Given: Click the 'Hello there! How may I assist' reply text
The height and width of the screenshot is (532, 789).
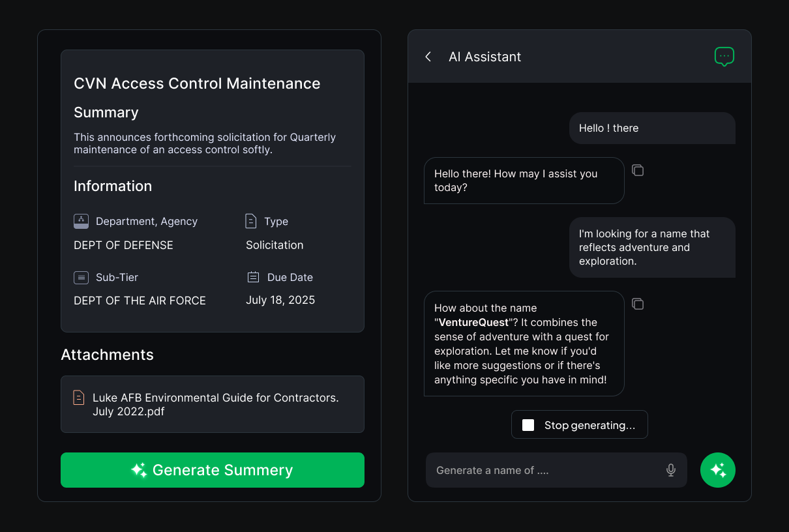Looking at the screenshot, I should pos(516,181).
